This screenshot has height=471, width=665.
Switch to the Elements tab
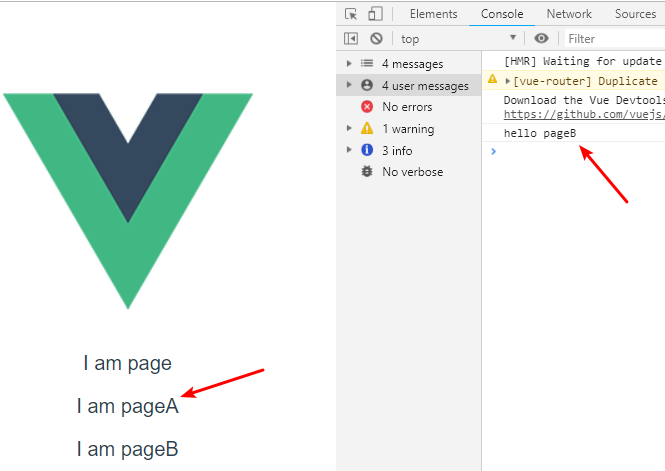click(433, 14)
